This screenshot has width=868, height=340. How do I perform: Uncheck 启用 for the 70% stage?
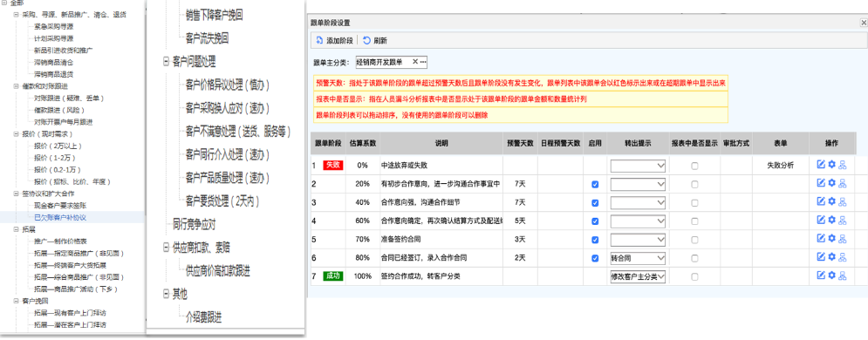pos(595,240)
